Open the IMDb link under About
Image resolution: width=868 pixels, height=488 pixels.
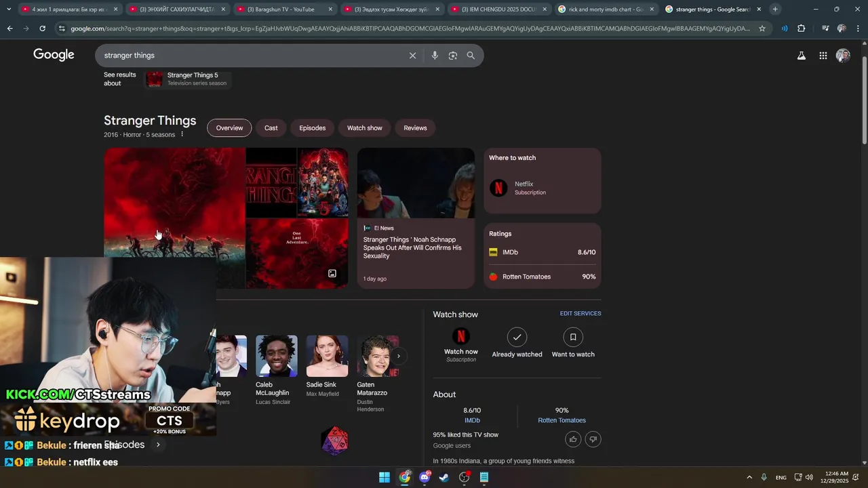click(472, 420)
